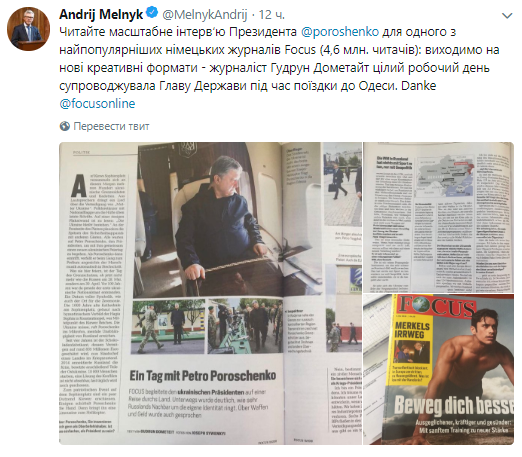Click Перевести твит to translate the tweet
Viewport: 522px width, 457px height.
pyautogui.click(x=111, y=126)
